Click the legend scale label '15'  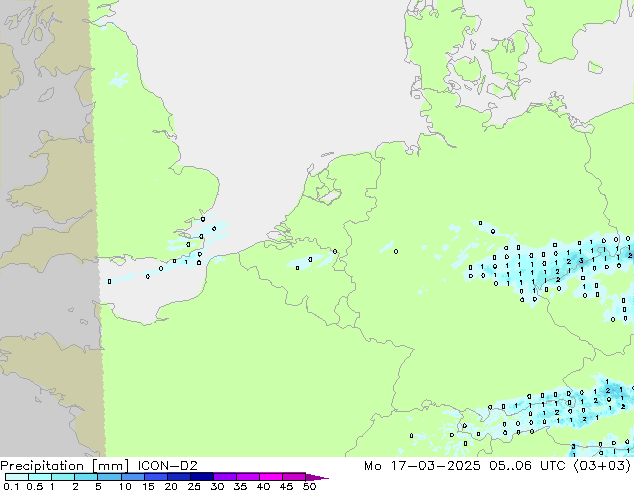(148, 486)
